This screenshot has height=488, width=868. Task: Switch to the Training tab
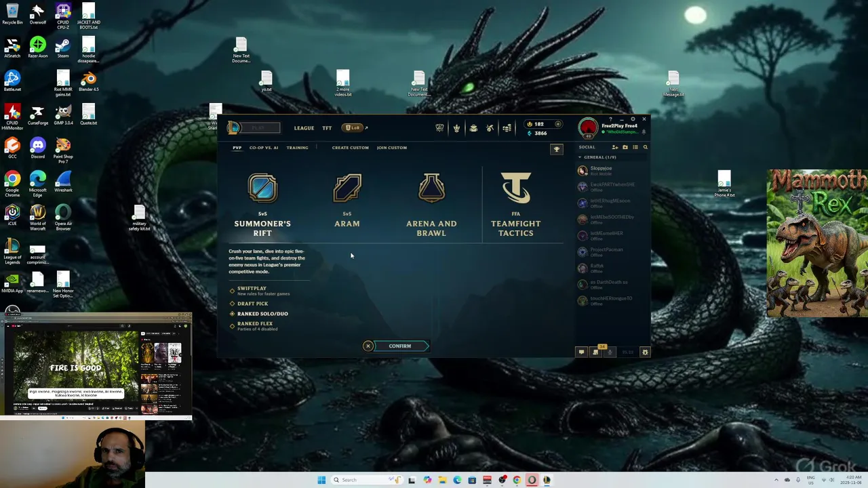point(297,148)
